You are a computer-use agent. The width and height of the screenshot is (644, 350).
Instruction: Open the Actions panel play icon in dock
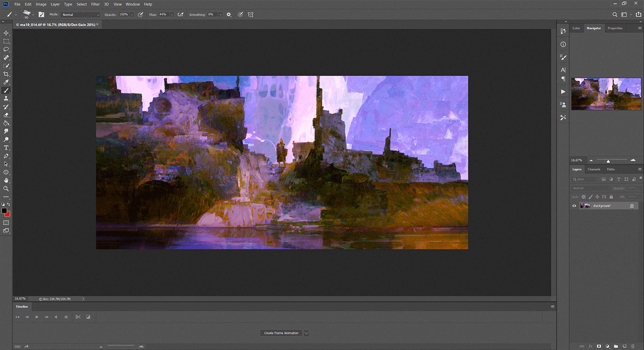[x=563, y=92]
